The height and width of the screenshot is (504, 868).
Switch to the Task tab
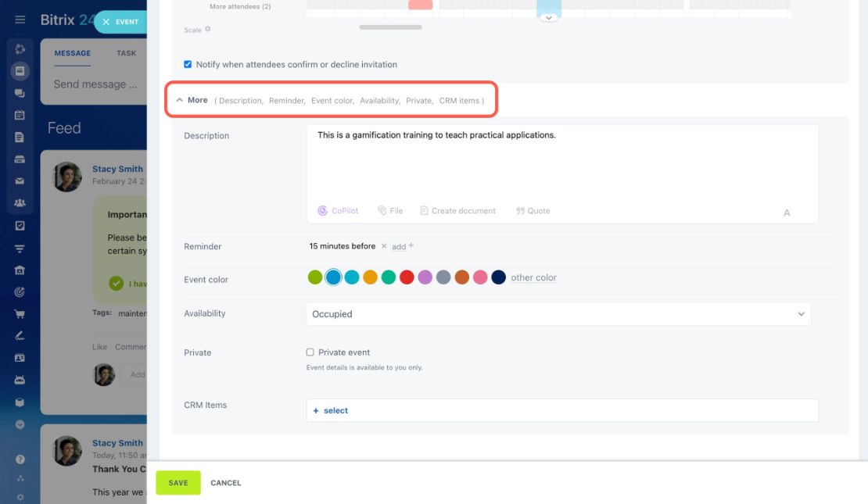point(126,53)
